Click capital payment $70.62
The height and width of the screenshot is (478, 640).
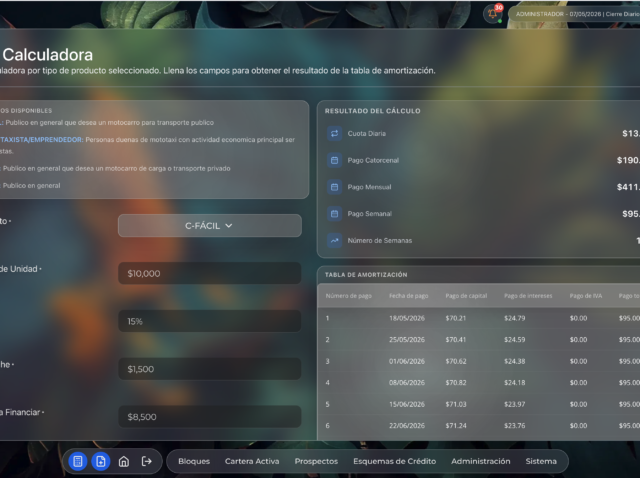click(x=456, y=361)
